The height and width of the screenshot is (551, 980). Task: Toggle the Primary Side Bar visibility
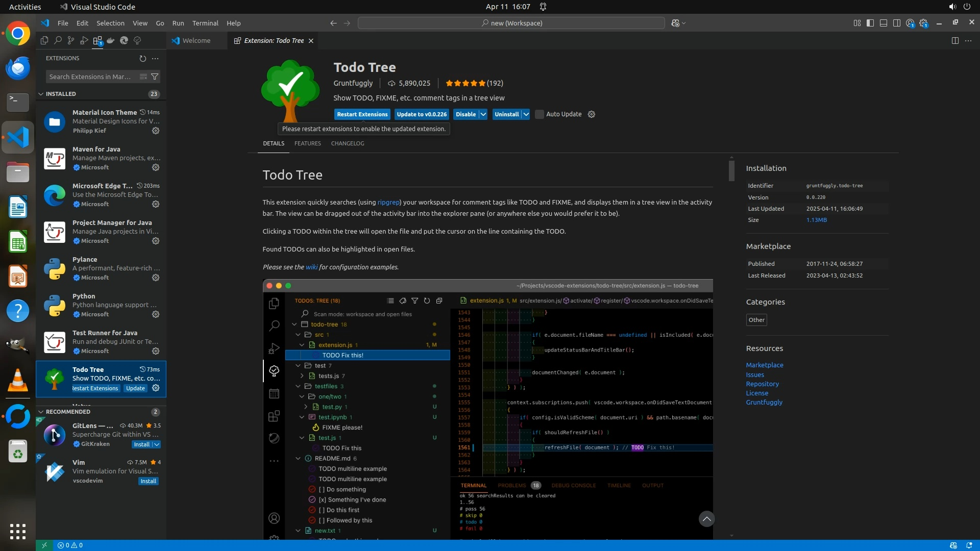click(870, 23)
